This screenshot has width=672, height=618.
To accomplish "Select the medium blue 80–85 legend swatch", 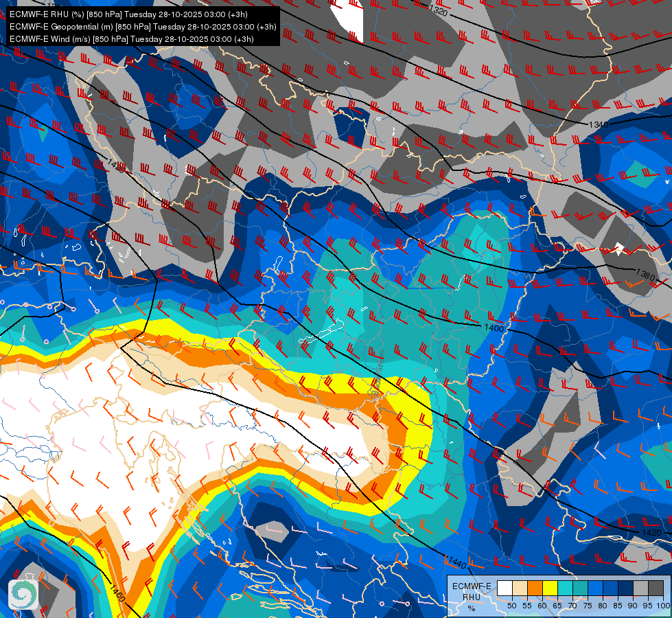I will pyautogui.click(x=611, y=588).
